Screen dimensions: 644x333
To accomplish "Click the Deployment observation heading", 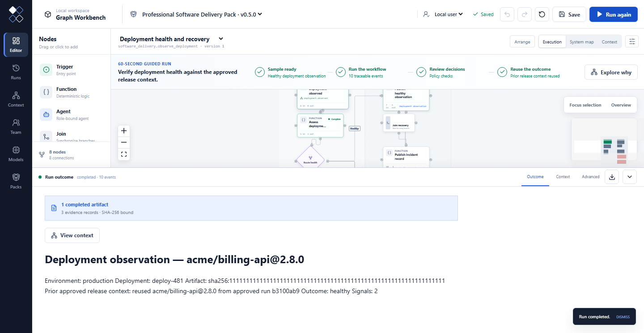I will pos(174,260).
